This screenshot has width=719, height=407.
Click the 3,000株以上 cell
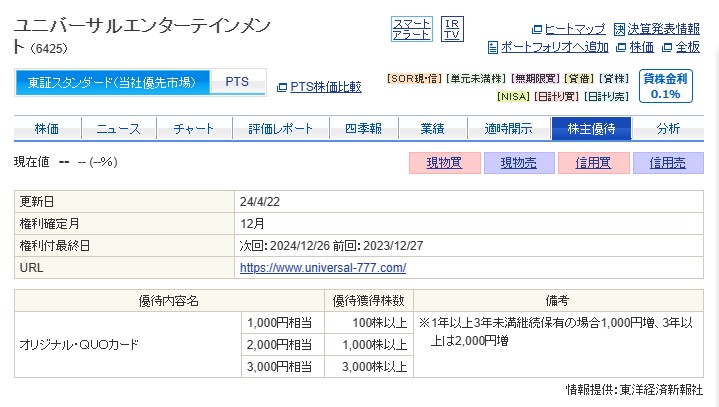click(369, 367)
